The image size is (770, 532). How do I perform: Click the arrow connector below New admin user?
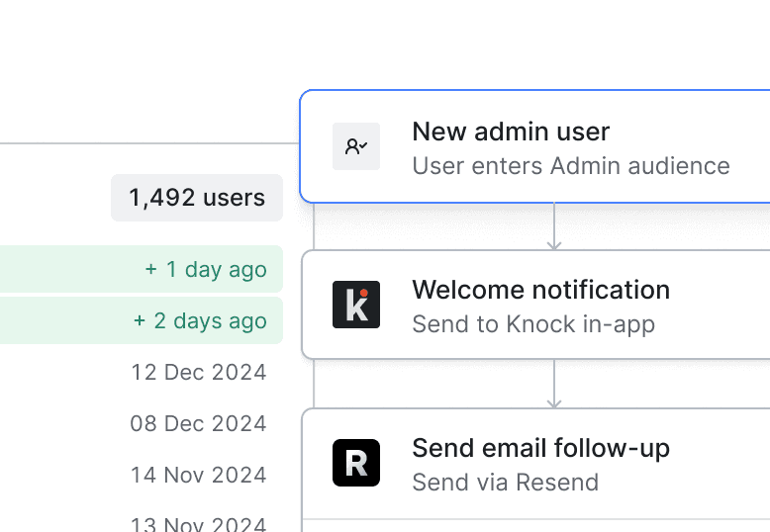tap(554, 226)
